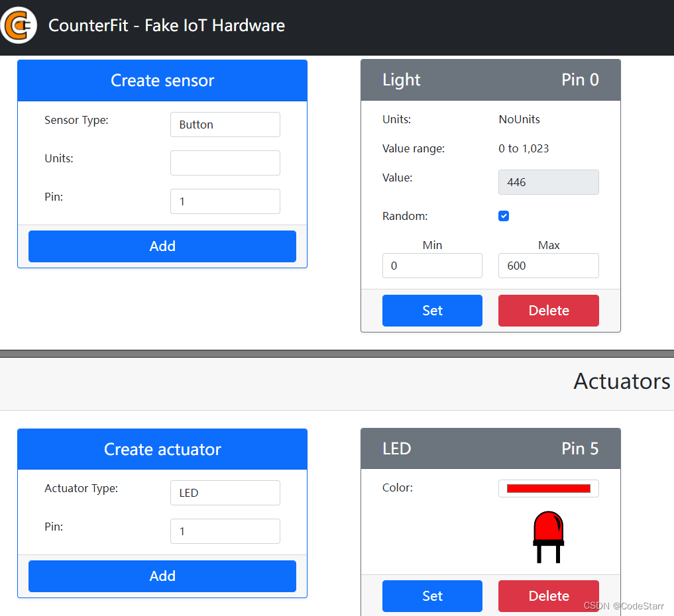Click the Create actuator header
Image resolution: width=674 pixels, height=616 pixels.
(162, 449)
